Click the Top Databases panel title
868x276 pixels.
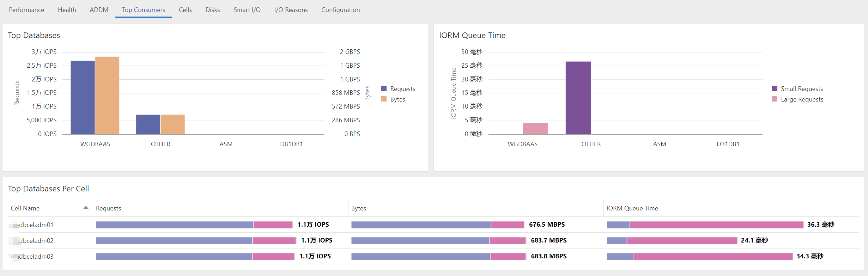point(34,35)
